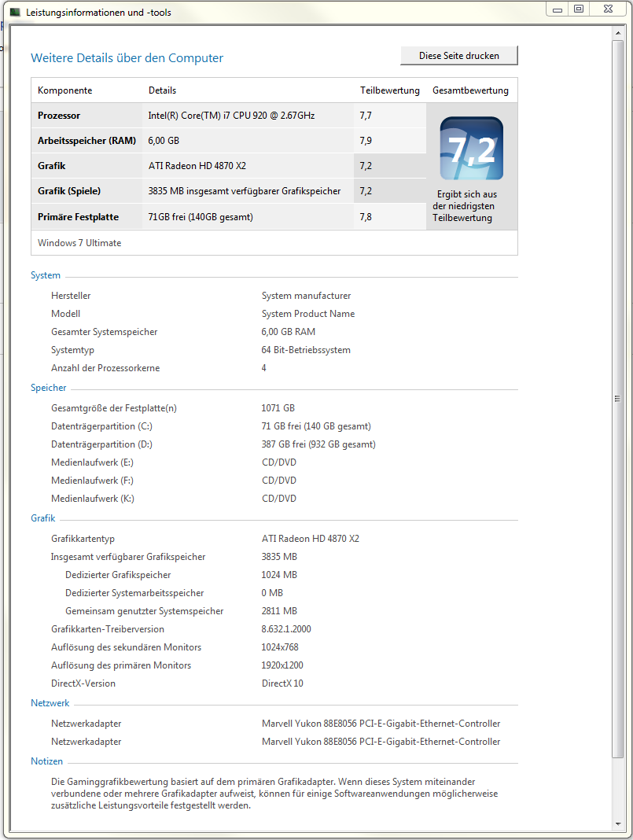The width and height of the screenshot is (633, 840).
Task: Click the 2811 MB shared memory value
Action: pyautogui.click(x=279, y=611)
